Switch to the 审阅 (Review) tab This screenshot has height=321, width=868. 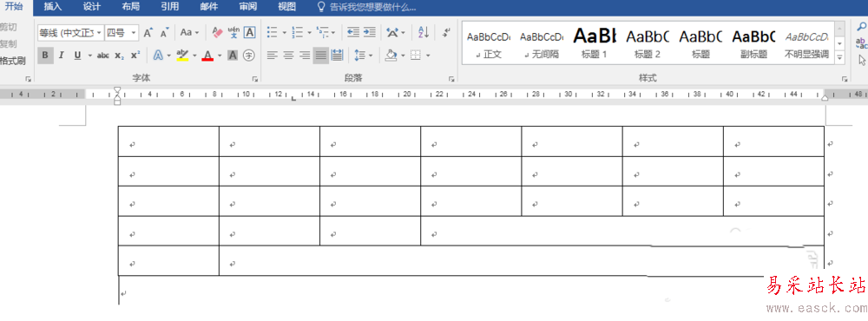(248, 7)
